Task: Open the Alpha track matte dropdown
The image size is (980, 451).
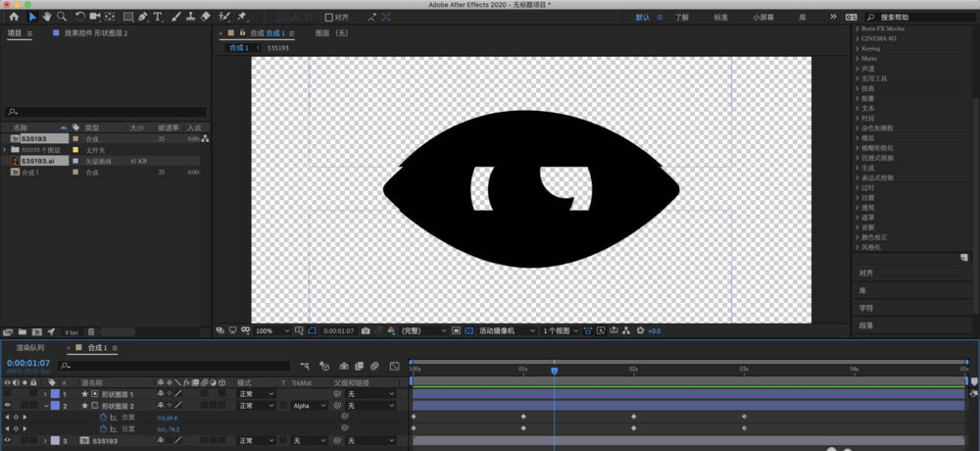Action: 309,406
